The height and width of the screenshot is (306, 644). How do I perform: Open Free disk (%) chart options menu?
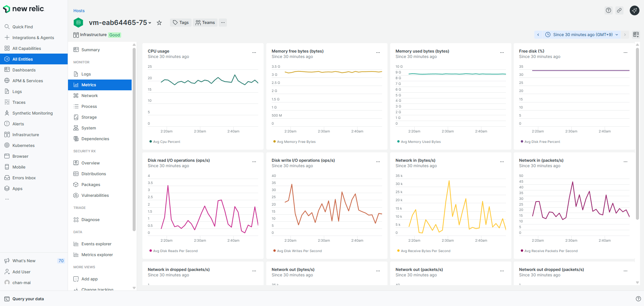(625, 52)
